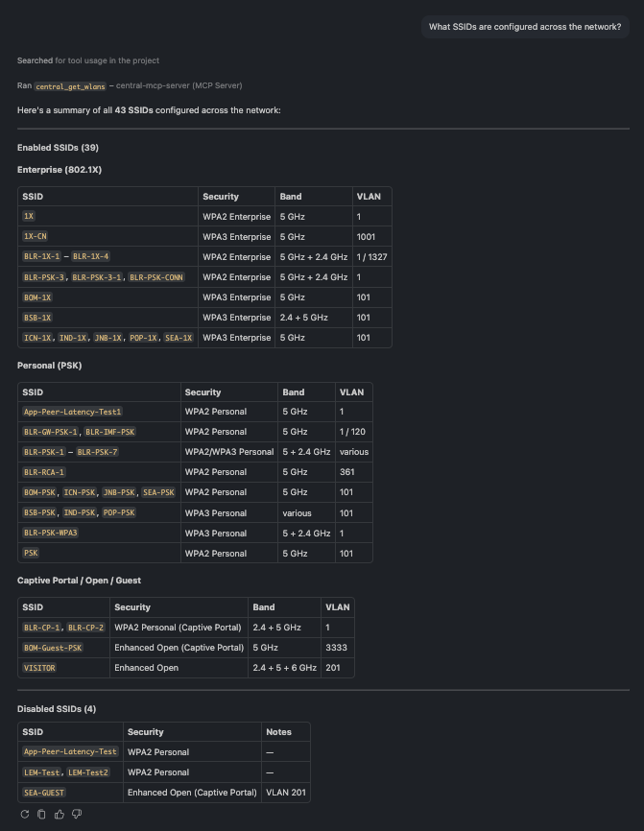The width and height of the screenshot is (644, 831).
Task: Click the BOM-Guest-PSK SSID tag
Action: (x=53, y=648)
